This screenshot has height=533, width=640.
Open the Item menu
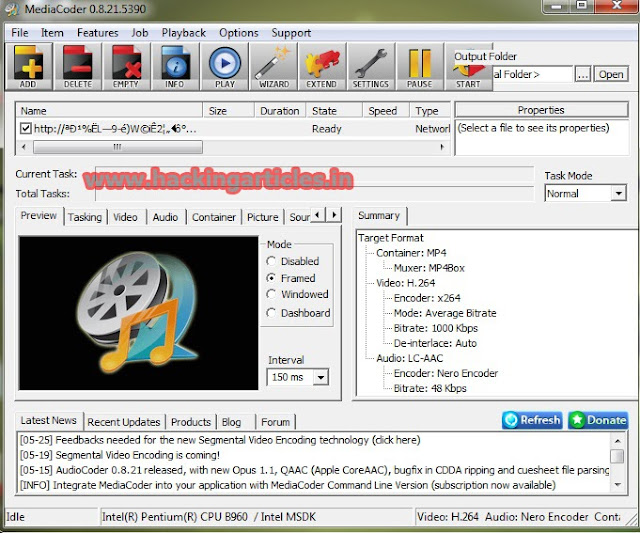click(52, 33)
